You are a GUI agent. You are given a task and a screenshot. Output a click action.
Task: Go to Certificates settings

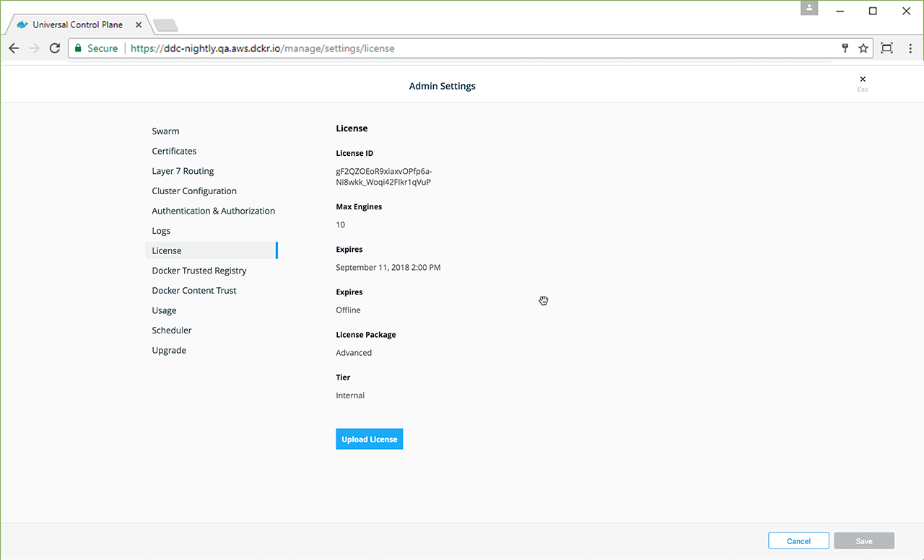coord(174,152)
